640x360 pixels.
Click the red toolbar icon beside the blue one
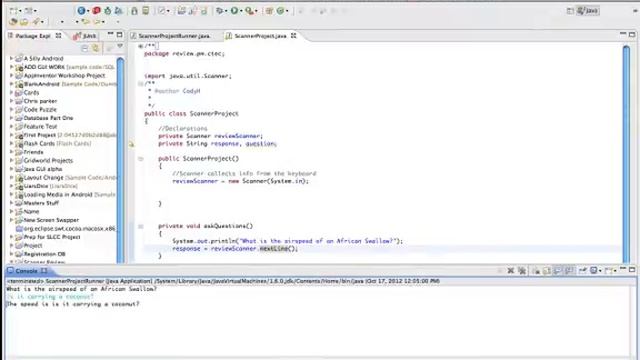click(x=96, y=11)
